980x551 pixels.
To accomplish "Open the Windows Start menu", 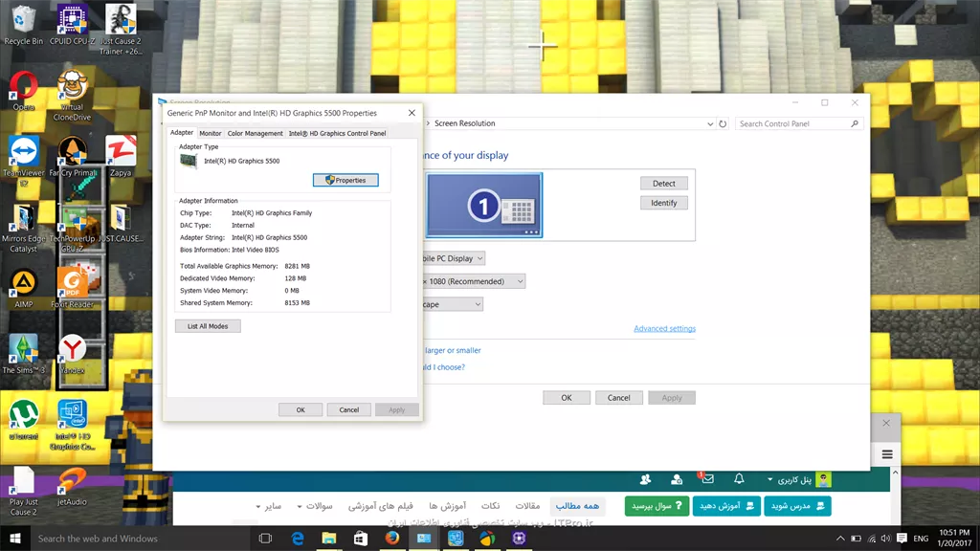I will tap(15, 538).
